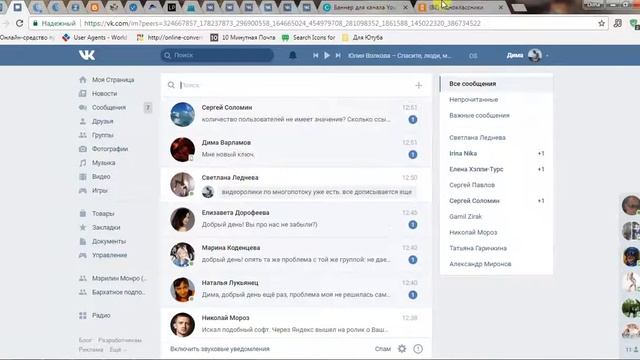Viewport: 640px width, 360px height.
Task: Open Моя Страница in left menu
Action: pyautogui.click(x=113, y=80)
